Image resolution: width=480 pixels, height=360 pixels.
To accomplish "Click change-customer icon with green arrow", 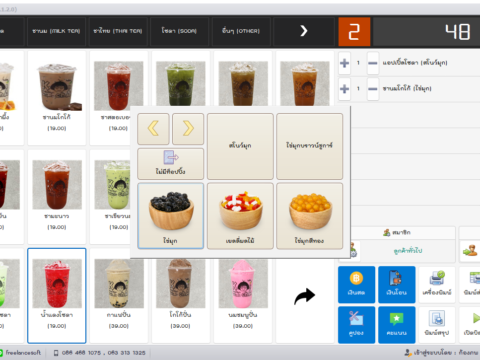I will [470, 250].
